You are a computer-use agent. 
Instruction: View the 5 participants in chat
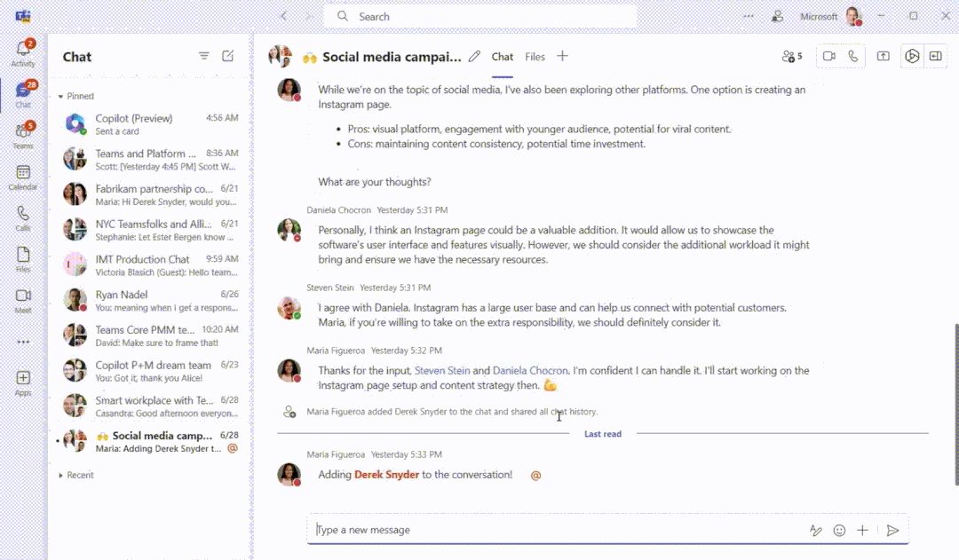pyautogui.click(x=792, y=57)
